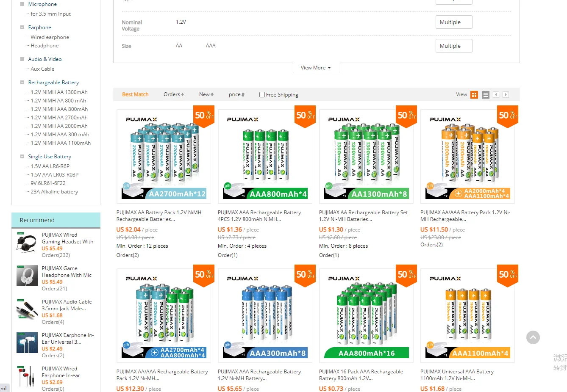Collapse the Audio & Video category
The width and height of the screenshot is (567, 392).
coord(22,59)
